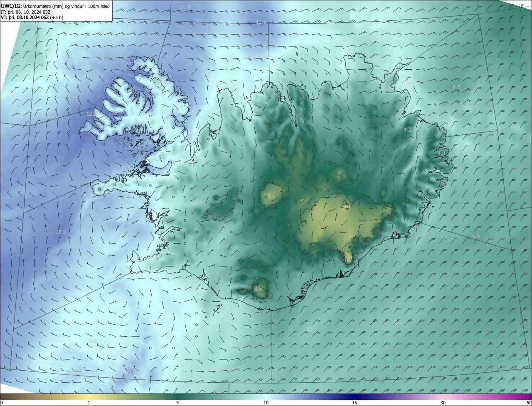Click the title 'Úrkomumætti (mm) og vindur í 100m hæð'
532x406 pixels.
coord(66,7)
